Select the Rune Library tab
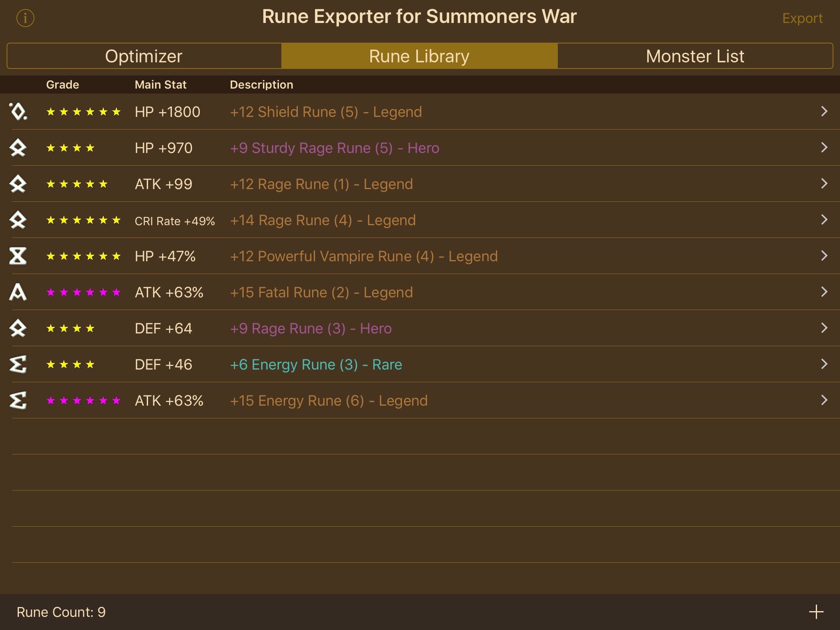 point(419,56)
